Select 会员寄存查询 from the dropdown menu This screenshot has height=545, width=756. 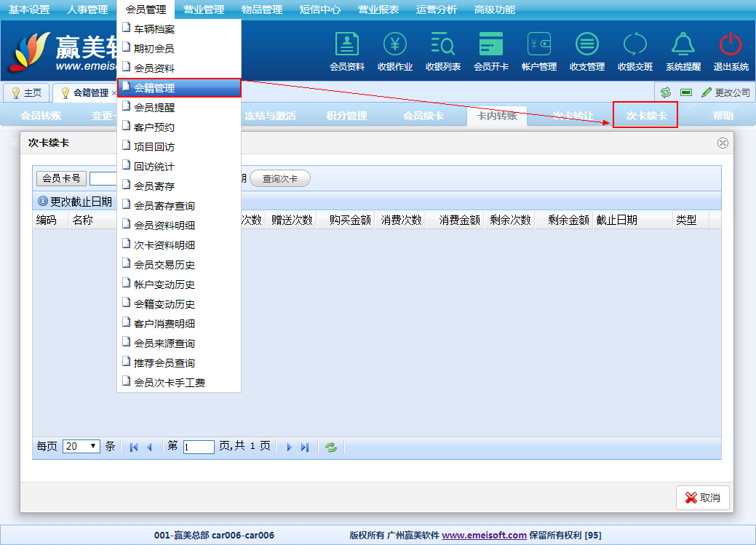[x=164, y=206]
